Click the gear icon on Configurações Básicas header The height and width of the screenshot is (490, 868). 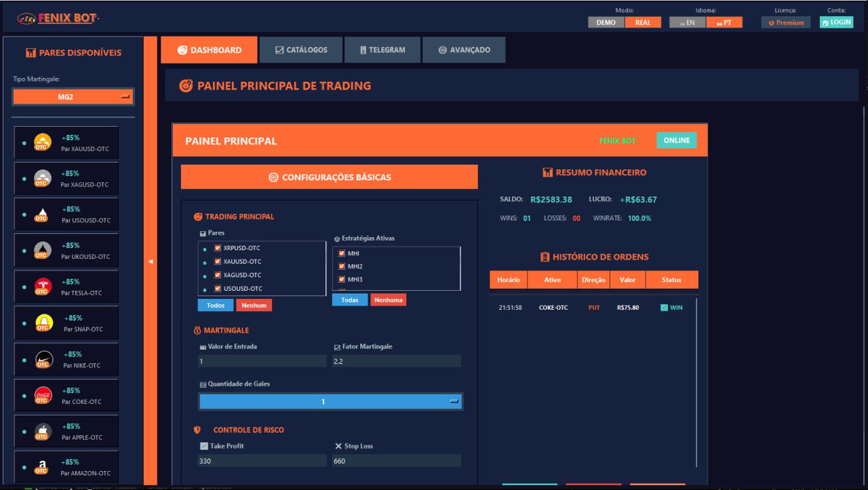(273, 176)
